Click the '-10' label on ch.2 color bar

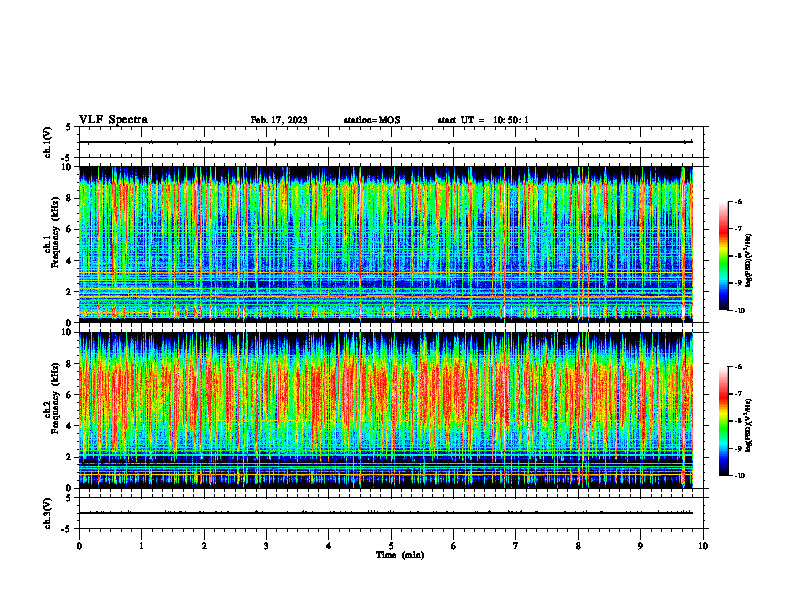pos(740,476)
